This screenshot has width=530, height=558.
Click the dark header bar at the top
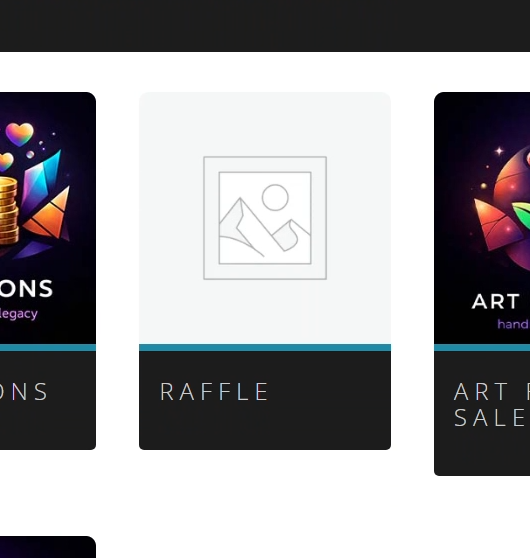(x=265, y=26)
